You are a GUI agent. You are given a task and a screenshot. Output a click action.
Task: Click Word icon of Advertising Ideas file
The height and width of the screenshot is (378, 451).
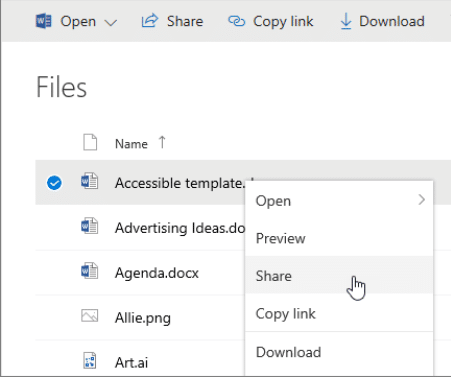tap(89, 226)
